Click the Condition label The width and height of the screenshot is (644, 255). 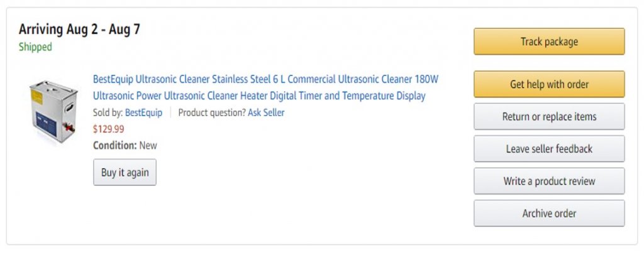point(114,146)
